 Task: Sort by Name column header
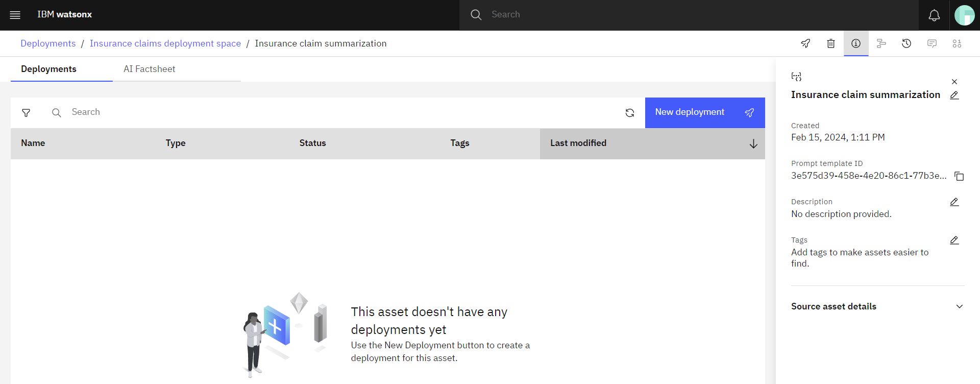(x=33, y=143)
